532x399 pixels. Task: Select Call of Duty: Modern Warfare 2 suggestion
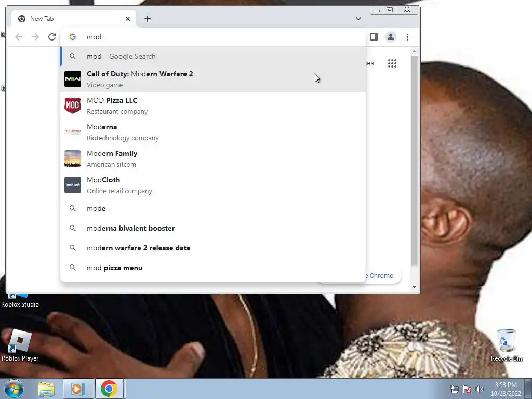tap(214, 79)
